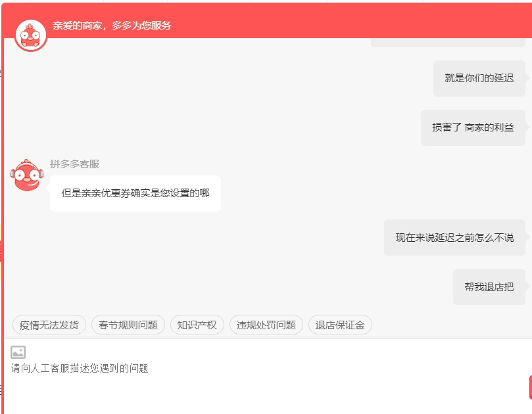Click the 拼多多客服 sender name
Viewport: 532px width, 414px height.
coord(75,164)
